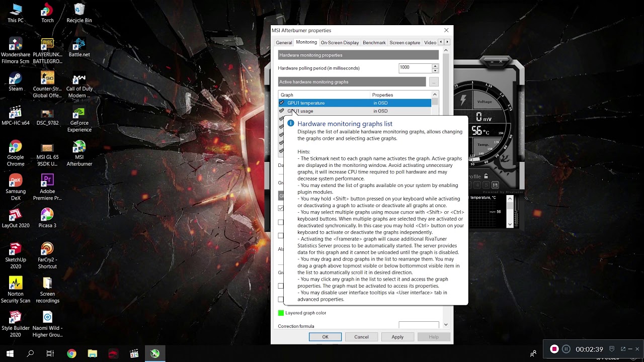This screenshot has width=644, height=362.
Task: Select the Naomi Wild - Higher Ground file
Action: (x=47, y=325)
